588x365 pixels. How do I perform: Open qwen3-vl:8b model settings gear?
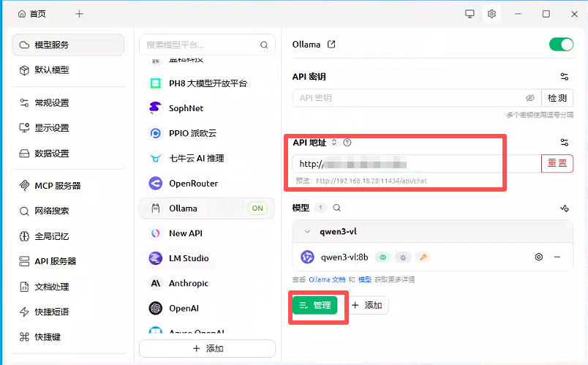538,257
